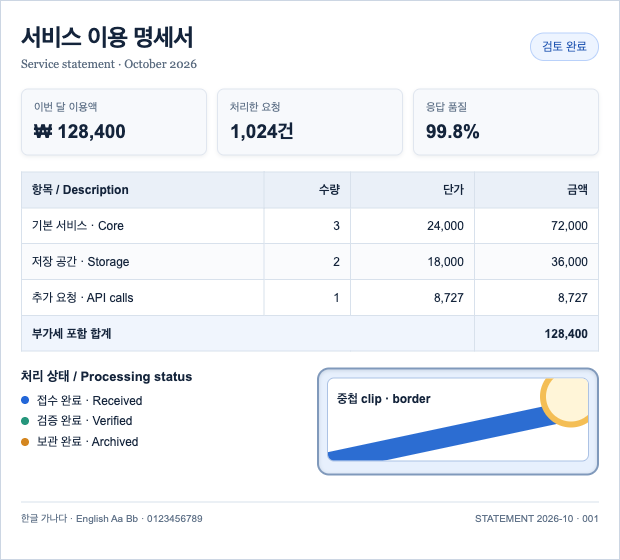This screenshot has width=620, height=560.
Task: Click the 처리 상태 / Processing status heading
Action: [106, 376]
